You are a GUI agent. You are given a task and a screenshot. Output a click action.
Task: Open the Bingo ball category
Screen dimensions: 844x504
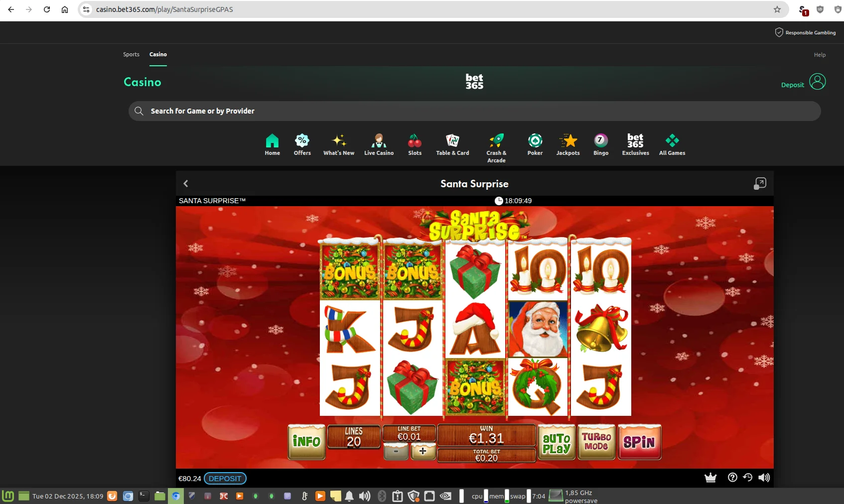click(601, 145)
